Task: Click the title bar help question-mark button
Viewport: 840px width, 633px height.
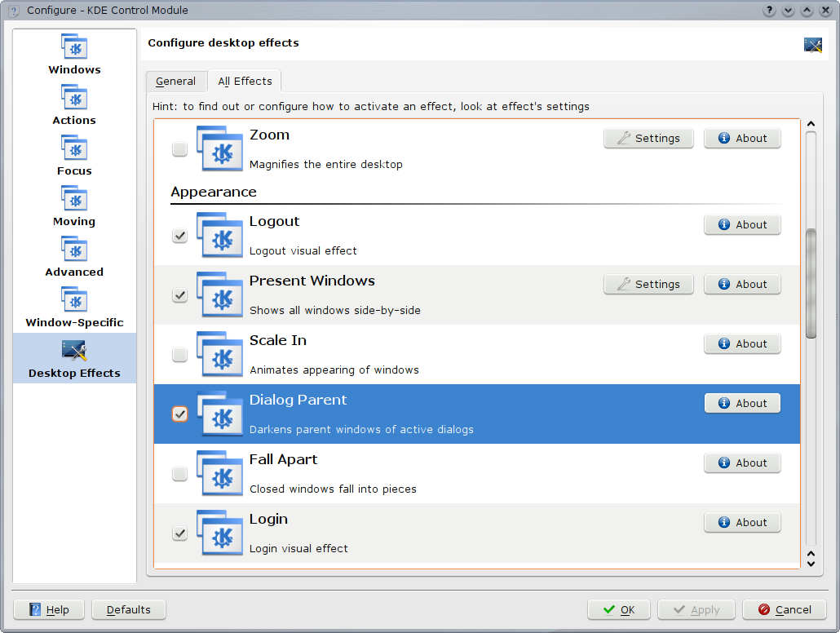Action: pyautogui.click(x=769, y=10)
